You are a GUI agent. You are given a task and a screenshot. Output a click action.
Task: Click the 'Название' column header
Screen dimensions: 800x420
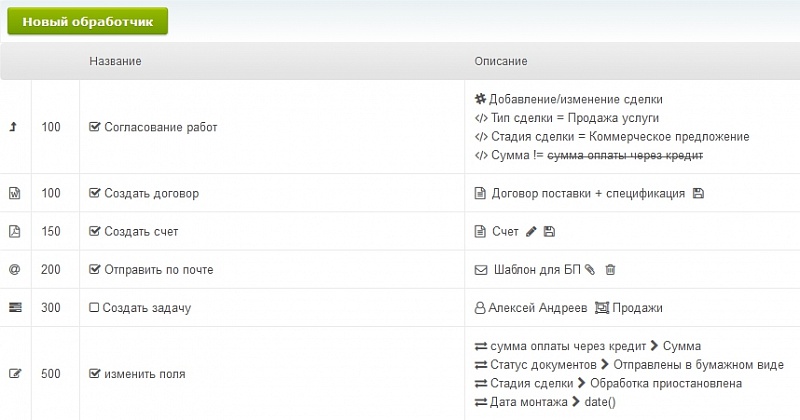(115, 62)
